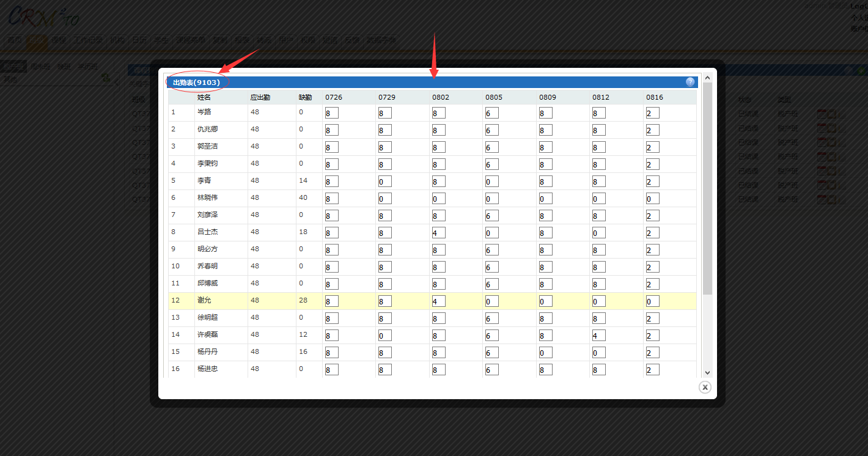Select the 0726 input field for 岑路

click(332, 113)
